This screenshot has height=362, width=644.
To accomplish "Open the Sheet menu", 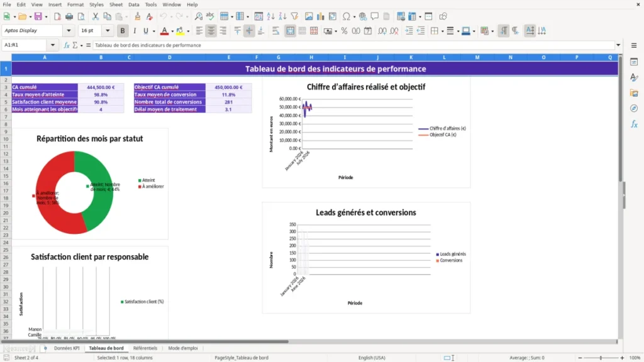I will point(116,4).
